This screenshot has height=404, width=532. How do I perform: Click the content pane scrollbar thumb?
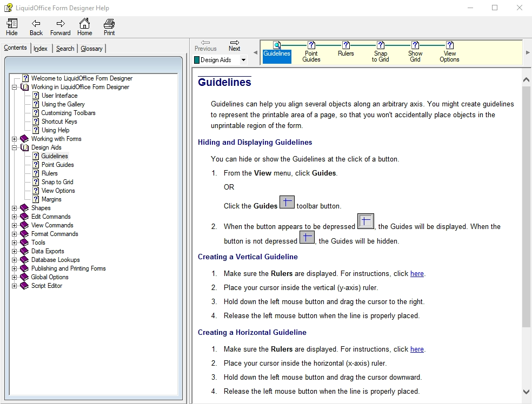[526, 207]
